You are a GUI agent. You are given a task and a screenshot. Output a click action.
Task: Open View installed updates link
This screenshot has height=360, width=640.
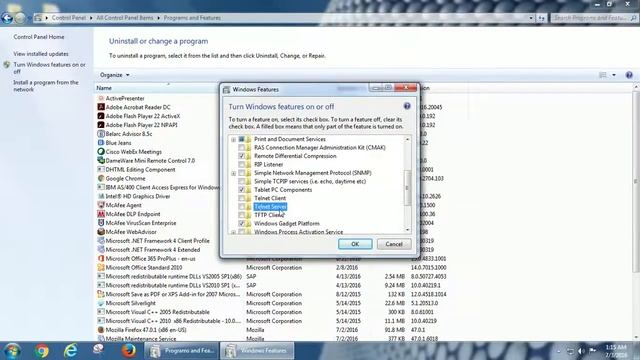(41, 54)
